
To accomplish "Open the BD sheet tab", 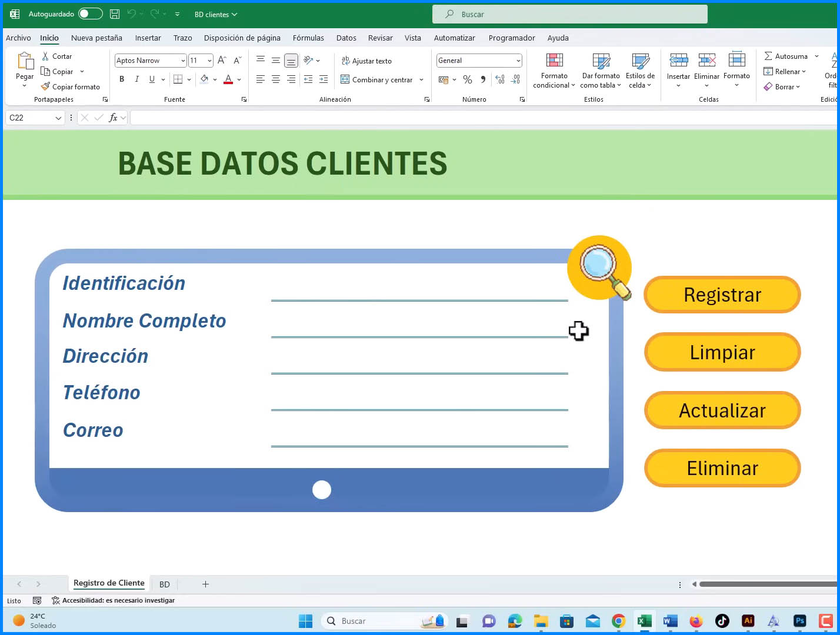I will click(165, 584).
